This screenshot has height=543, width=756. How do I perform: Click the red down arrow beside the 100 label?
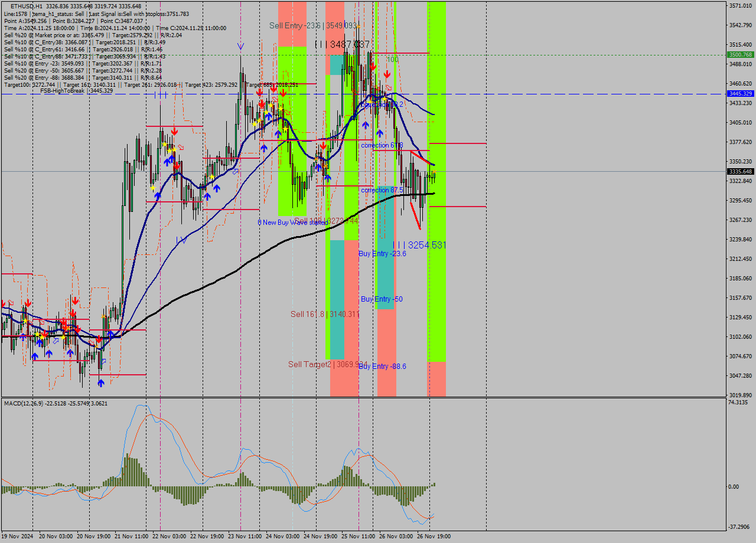pos(387,74)
